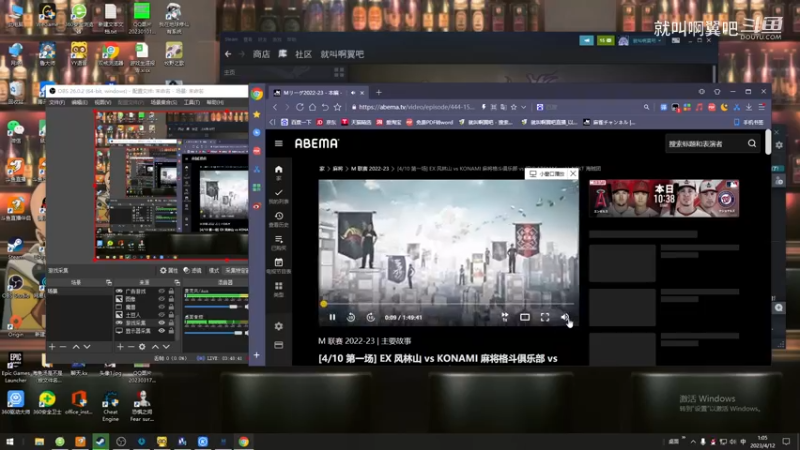The width and height of the screenshot is (800, 450).
Task: Open the OBS source Filters button
Action: pyautogui.click(x=192, y=270)
